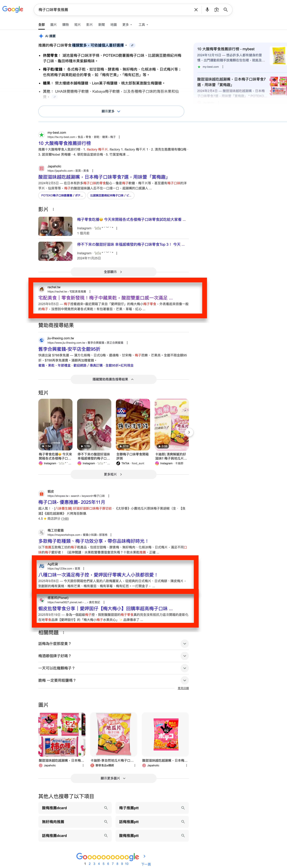Switch to the 圖片 search tab
The width and height of the screenshot is (287, 868).
point(53,25)
